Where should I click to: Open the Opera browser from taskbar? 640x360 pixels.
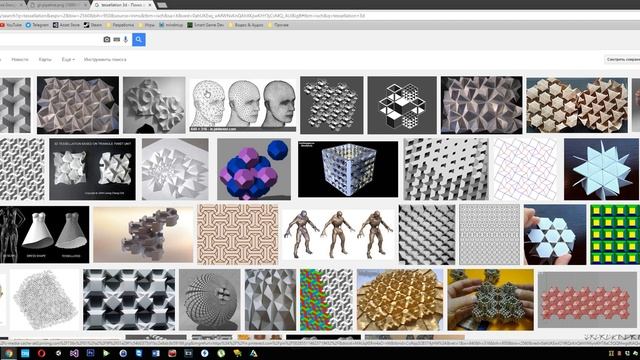pyautogui.click(x=42, y=353)
